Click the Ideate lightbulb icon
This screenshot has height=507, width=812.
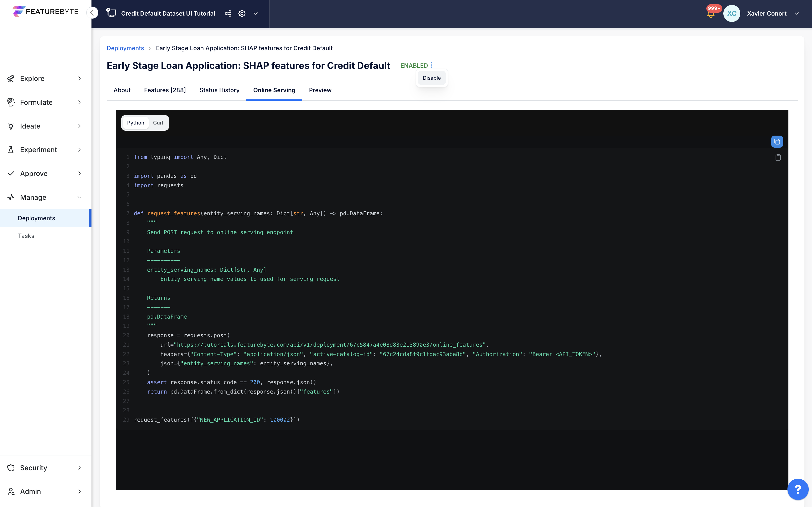(11, 126)
